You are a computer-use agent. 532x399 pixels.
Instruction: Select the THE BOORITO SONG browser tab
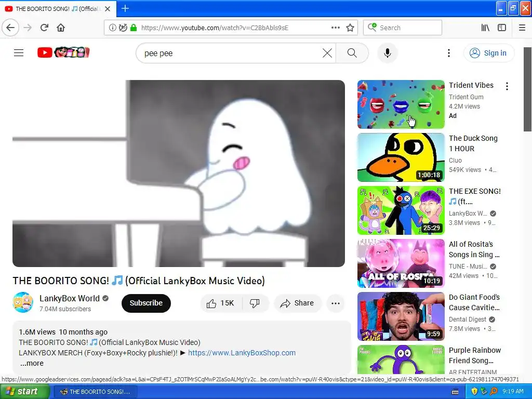(58, 9)
